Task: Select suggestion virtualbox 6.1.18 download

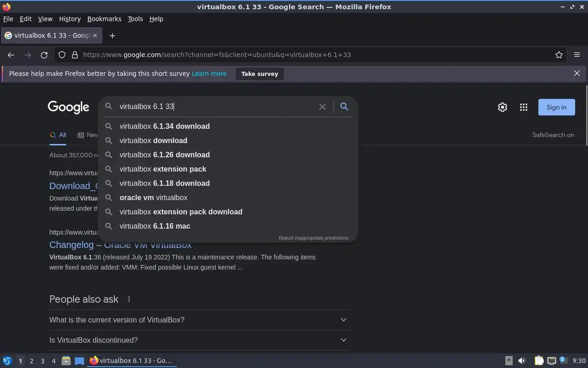Action: [228, 183]
